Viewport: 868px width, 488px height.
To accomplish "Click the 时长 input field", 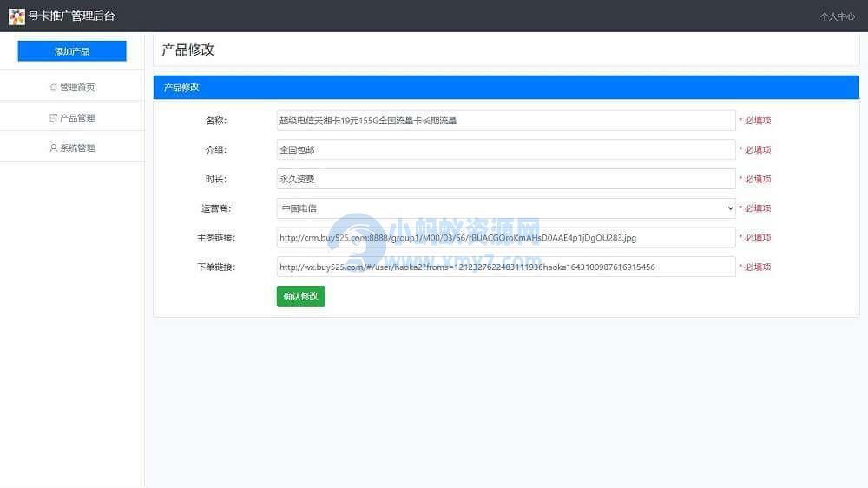I will pos(506,180).
